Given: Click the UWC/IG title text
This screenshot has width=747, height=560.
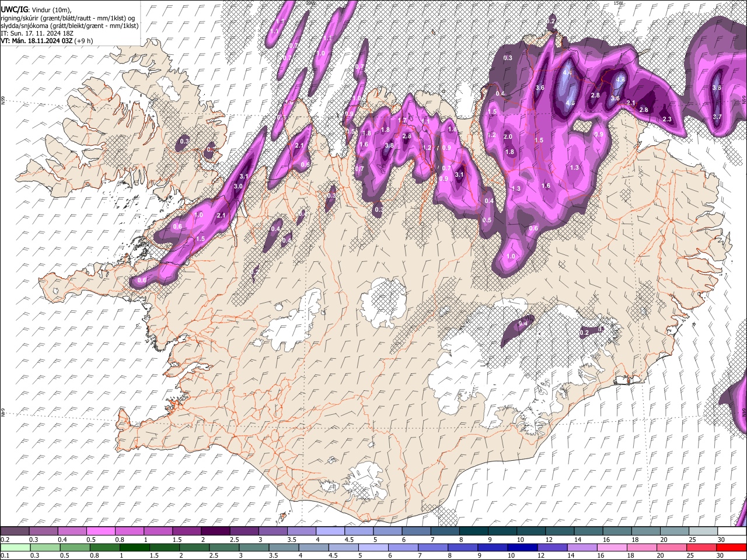Looking at the screenshot, I should coord(14,10).
